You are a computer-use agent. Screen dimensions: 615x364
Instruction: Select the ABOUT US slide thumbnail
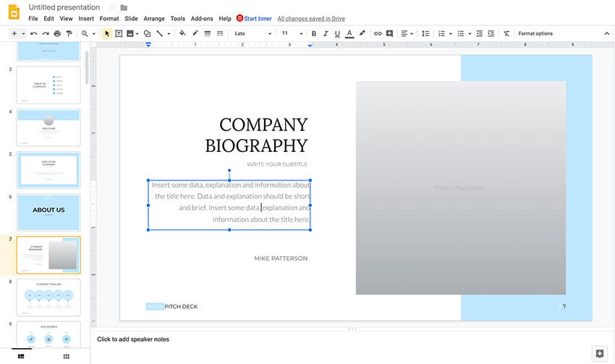pyautogui.click(x=48, y=211)
